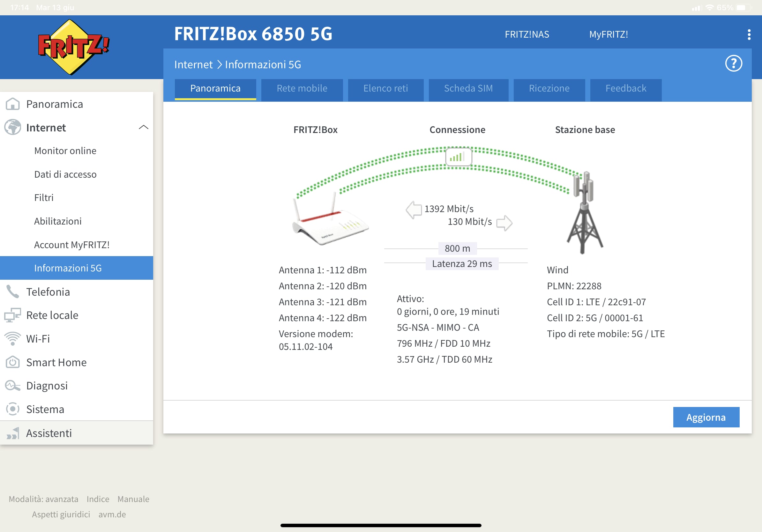
Task: Click the Telefonia phone icon
Action: [13, 292]
